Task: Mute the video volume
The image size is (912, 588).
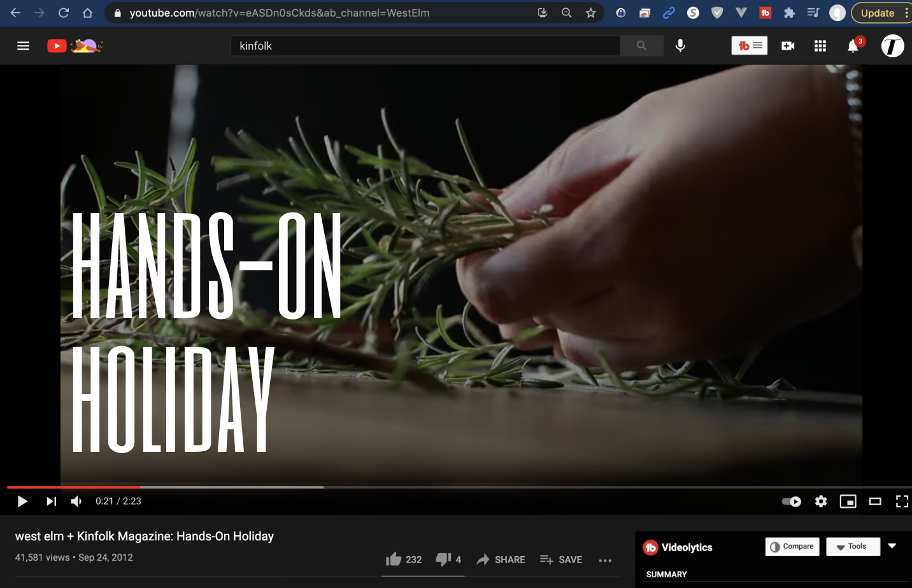Action: click(x=76, y=501)
